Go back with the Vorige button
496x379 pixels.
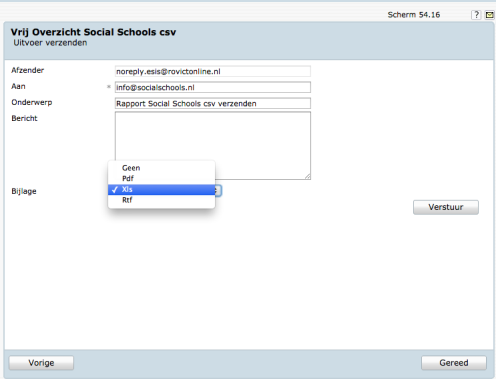(41, 363)
